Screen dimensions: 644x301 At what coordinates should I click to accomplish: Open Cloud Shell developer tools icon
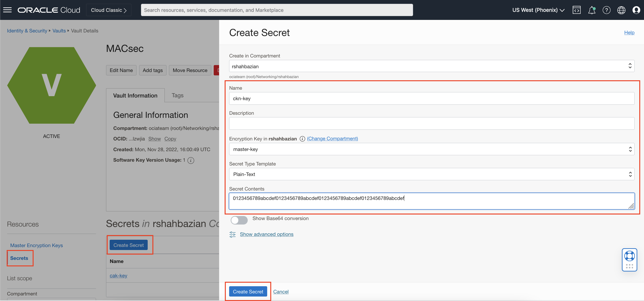pyautogui.click(x=576, y=10)
